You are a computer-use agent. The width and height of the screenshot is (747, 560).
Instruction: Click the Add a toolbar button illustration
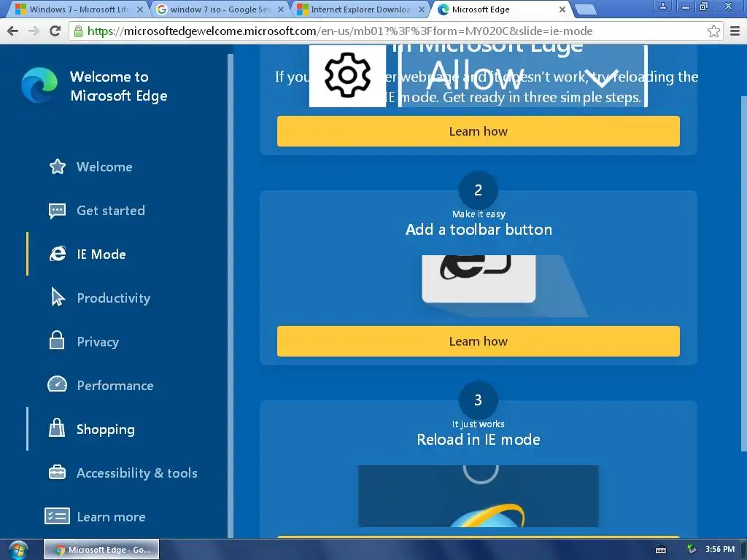504,286
